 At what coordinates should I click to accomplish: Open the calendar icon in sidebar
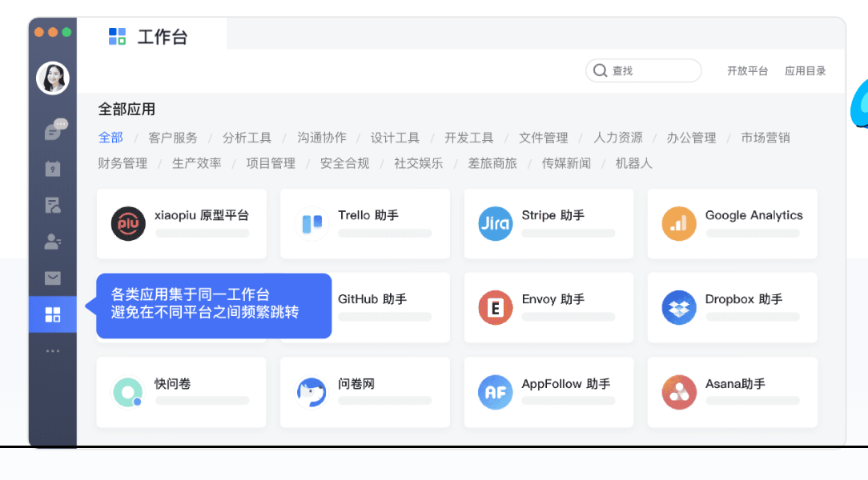click(53, 168)
